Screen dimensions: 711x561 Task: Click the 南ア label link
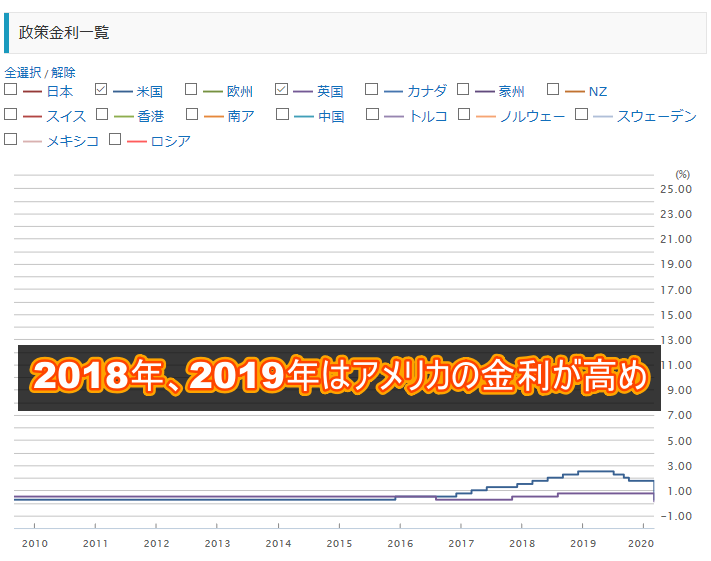point(241,117)
